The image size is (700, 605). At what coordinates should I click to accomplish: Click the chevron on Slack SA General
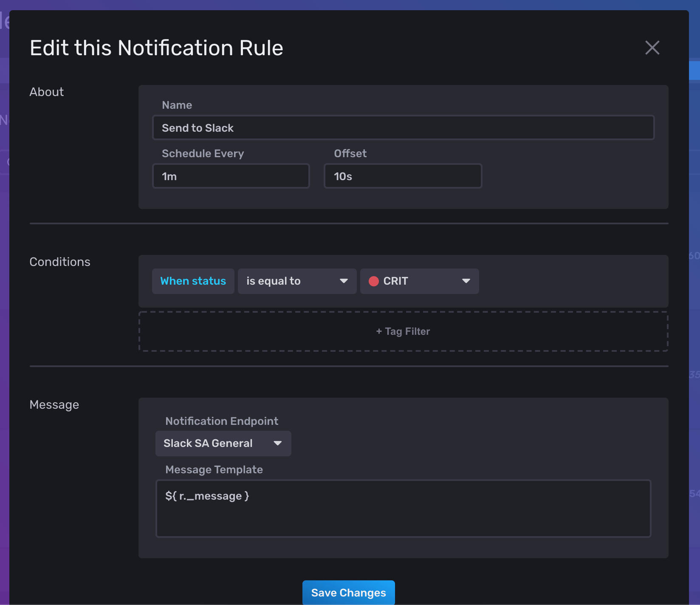[278, 443]
